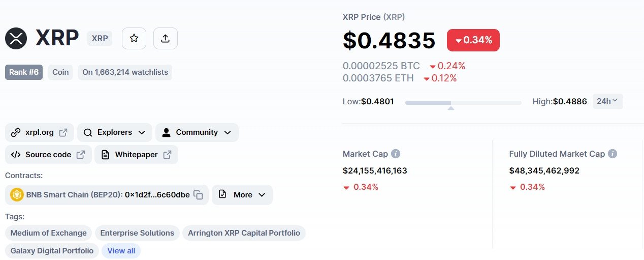Change the 24h price range period
Screen dimensions: 644x260
607,101
